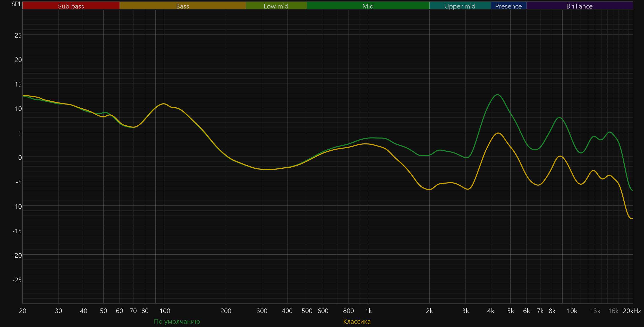The height and width of the screenshot is (327, 644).
Task: Toggle the green 'По умолчанию' legend label
Action: click(177, 321)
